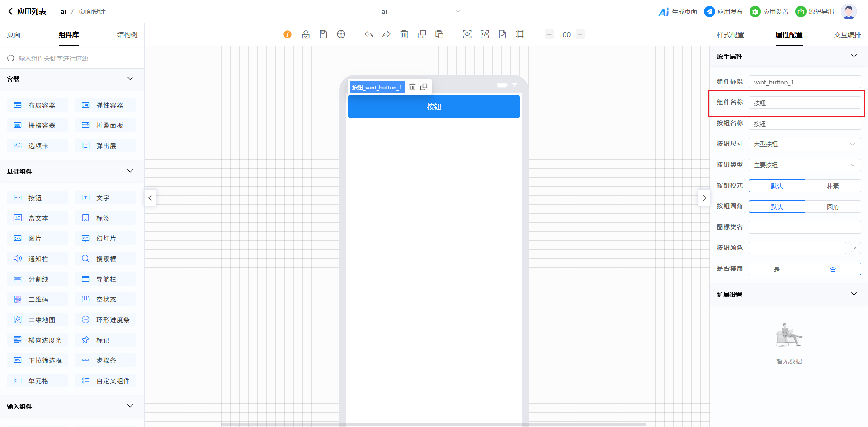Open preview with the eye icon
The height and width of the screenshot is (427, 868).
tap(467, 34)
